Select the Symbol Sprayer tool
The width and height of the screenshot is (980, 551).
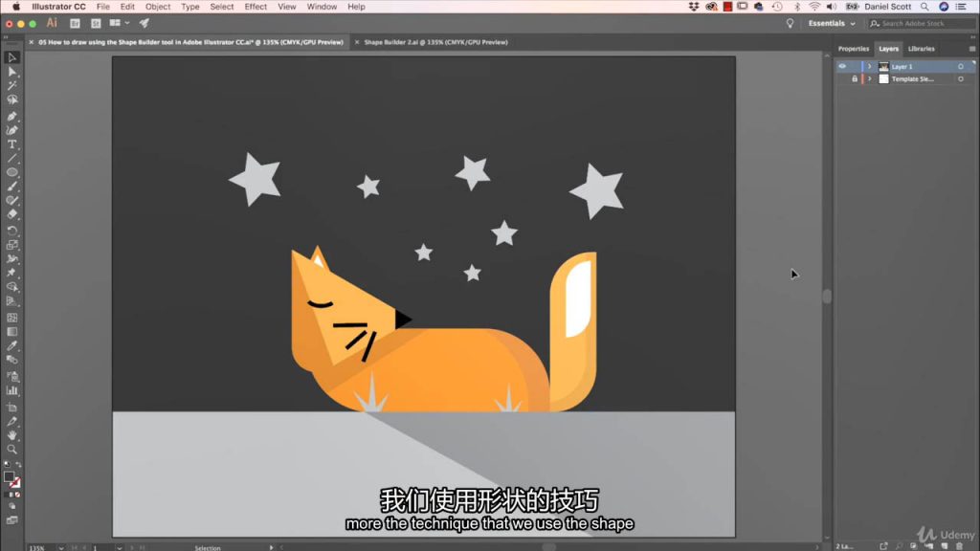[11, 376]
